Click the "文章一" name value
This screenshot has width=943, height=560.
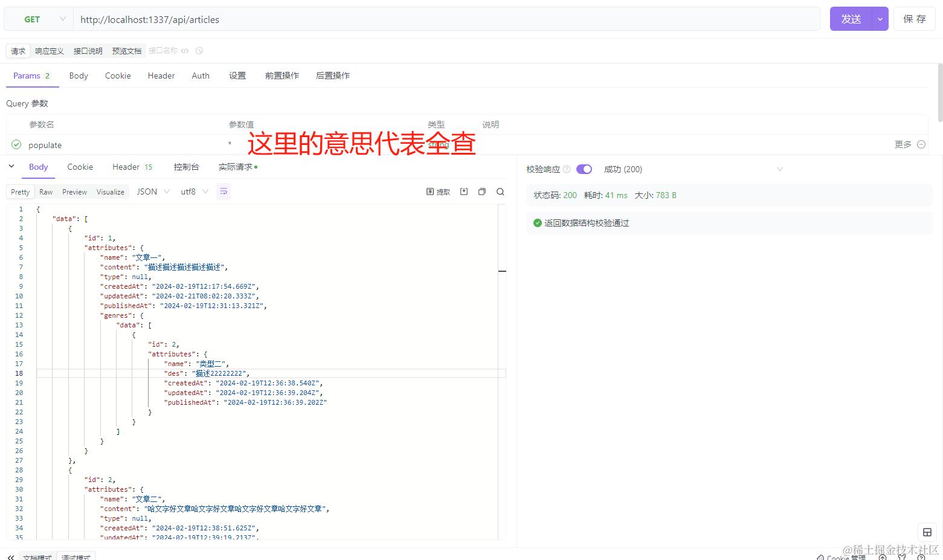(x=146, y=257)
